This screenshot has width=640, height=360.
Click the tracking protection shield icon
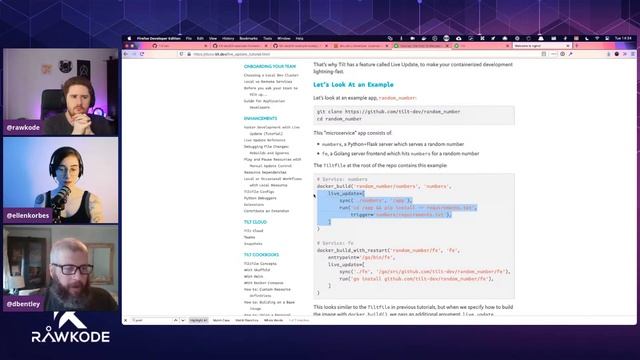pyautogui.click(x=182, y=54)
